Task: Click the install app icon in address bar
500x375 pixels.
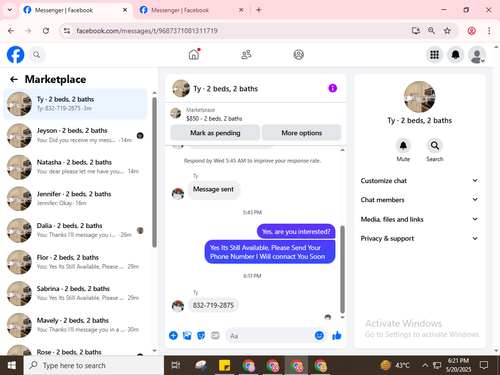Action: (415, 31)
